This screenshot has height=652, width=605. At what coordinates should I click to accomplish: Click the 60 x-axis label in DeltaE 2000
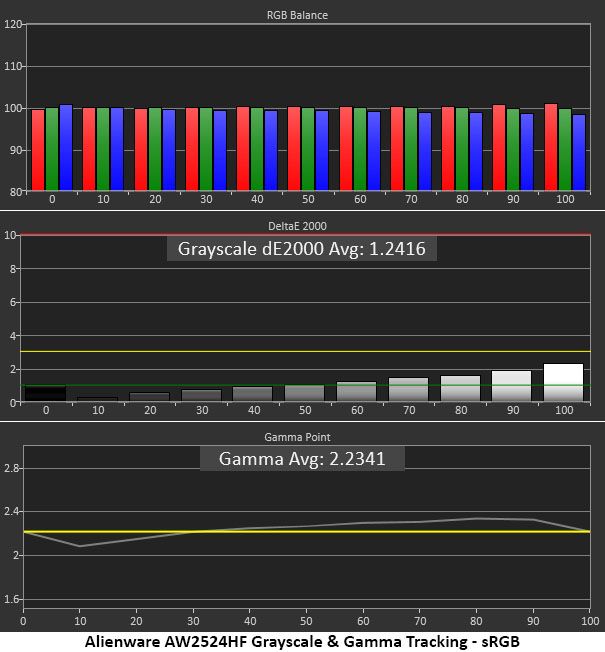[357, 410]
